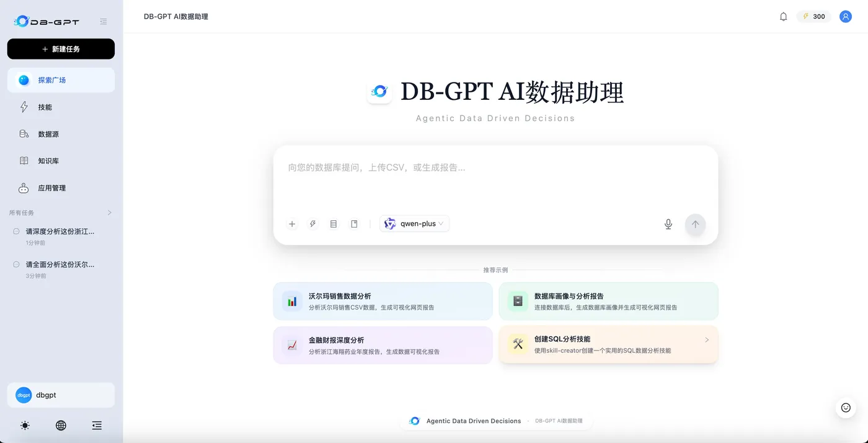Click the arrow on 创建SQL分析技能 card
Screen dimensions: 868x443
[x=707, y=340]
